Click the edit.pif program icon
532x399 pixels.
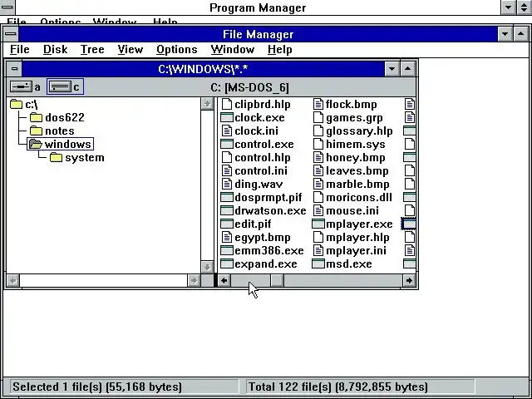[227, 224]
